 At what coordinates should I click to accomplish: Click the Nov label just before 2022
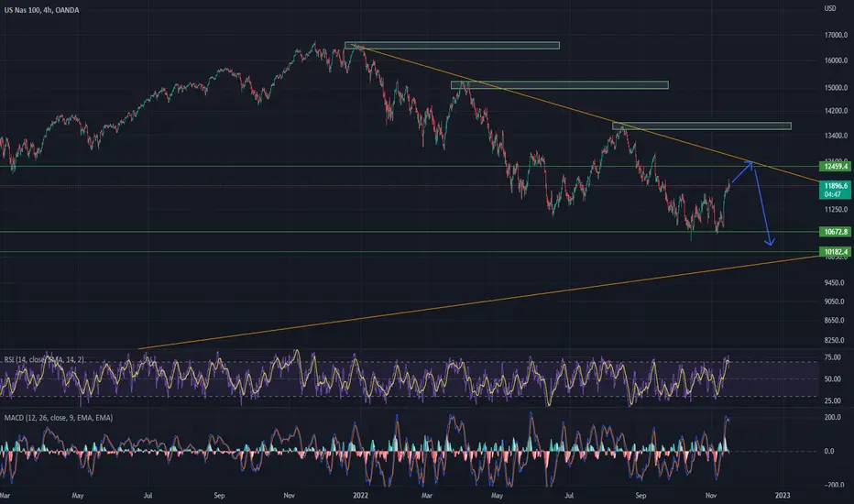pos(290,495)
